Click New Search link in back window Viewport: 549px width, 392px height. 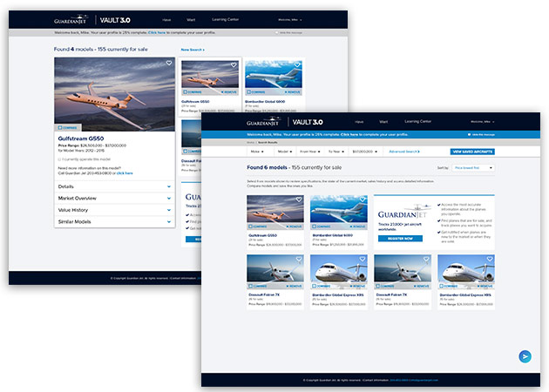point(193,50)
